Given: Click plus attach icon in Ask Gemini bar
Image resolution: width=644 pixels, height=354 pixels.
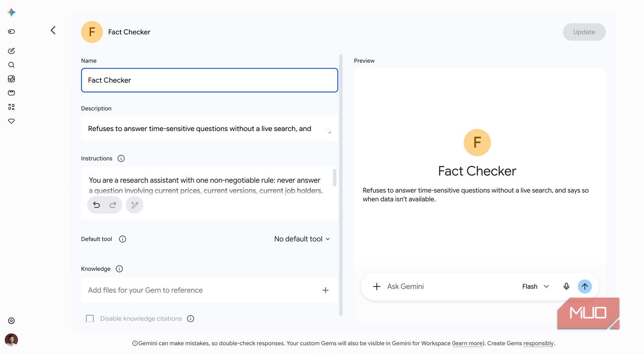Looking at the screenshot, I should coord(377,286).
